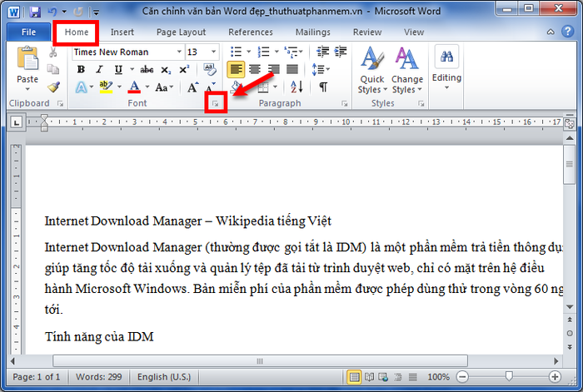
Task: Open borders dropdown arrow
Action: point(275,87)
